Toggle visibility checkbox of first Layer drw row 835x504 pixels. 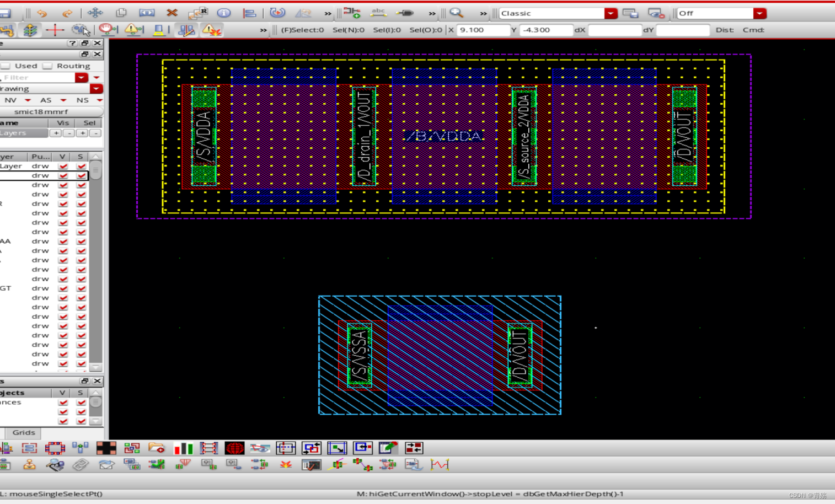tap(63, 166)
